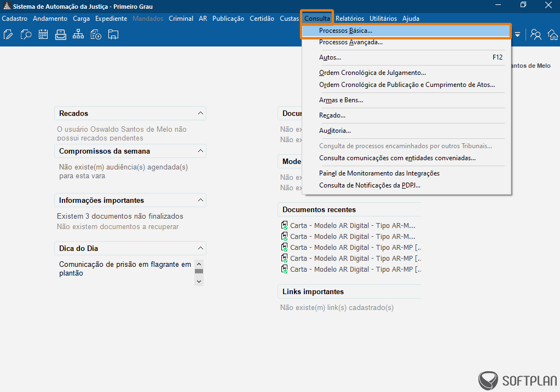The height and width of the screenshot is (392, 560).
Task: Click 'Não existe(m) link(s) cadastrado(s)' text
Action: pos(337,307)
